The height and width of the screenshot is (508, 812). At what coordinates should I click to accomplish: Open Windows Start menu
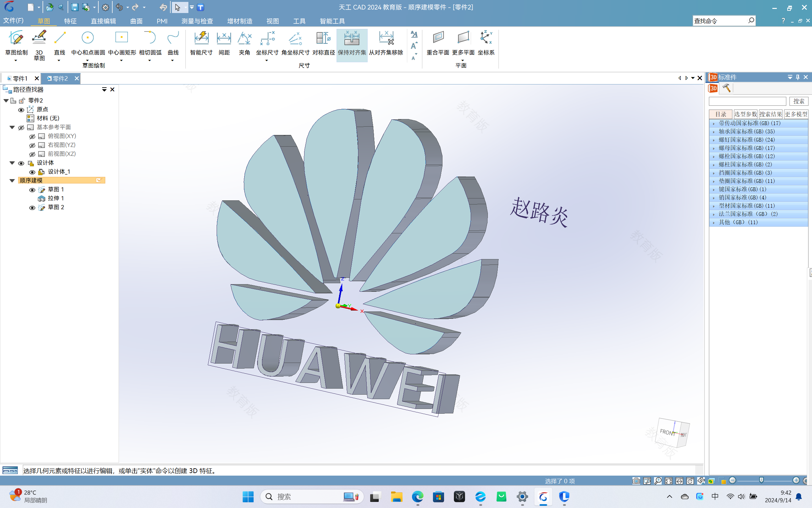[248, 497]
